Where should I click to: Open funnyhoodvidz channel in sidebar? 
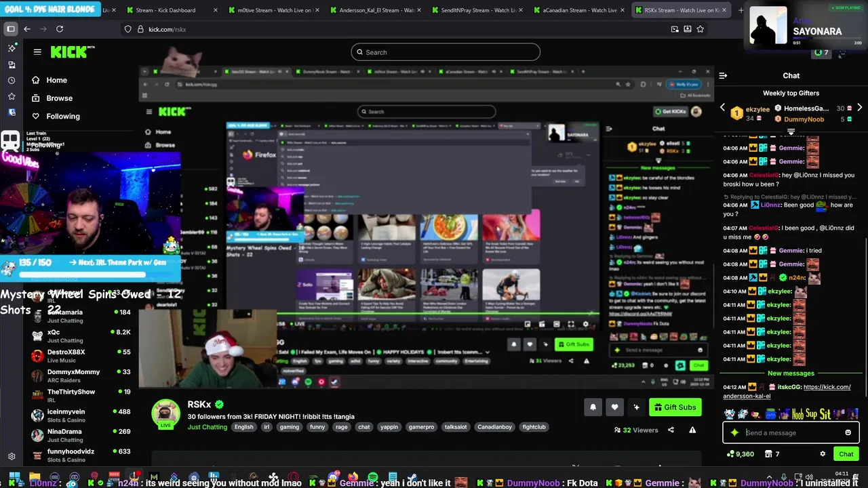click(x=81, y=455)
